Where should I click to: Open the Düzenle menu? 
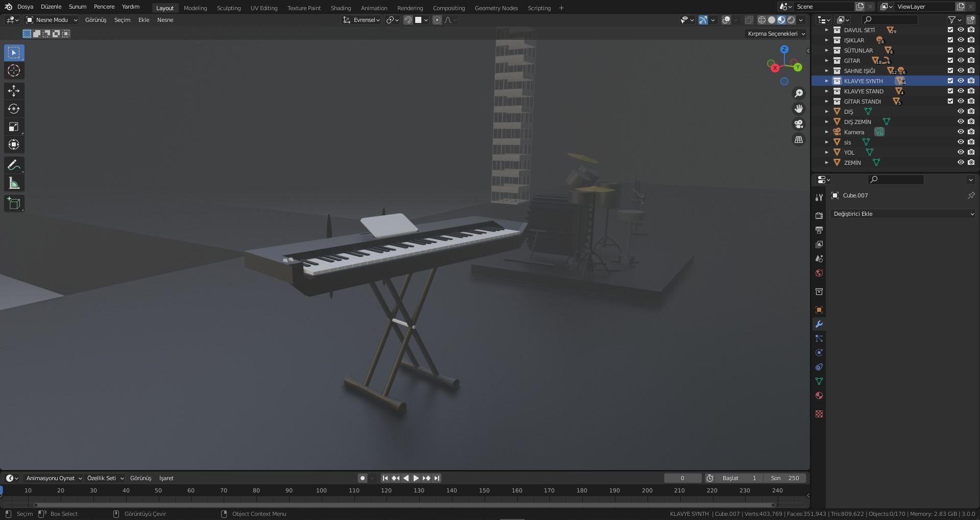tap(51, 7)
